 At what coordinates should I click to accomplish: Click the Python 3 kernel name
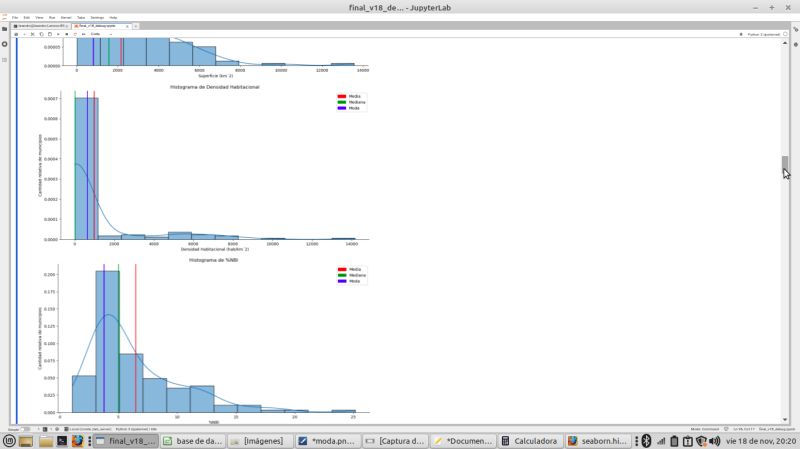763,34
